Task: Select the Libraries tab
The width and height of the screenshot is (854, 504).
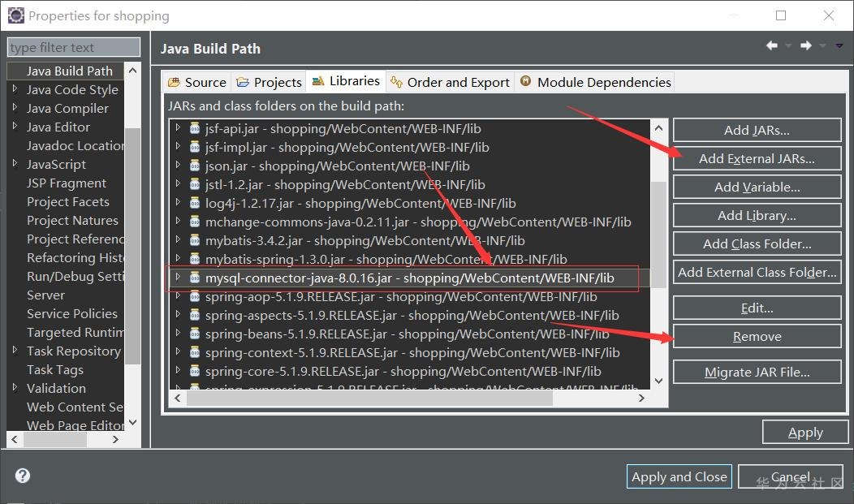Action: (x=346, y=81)
